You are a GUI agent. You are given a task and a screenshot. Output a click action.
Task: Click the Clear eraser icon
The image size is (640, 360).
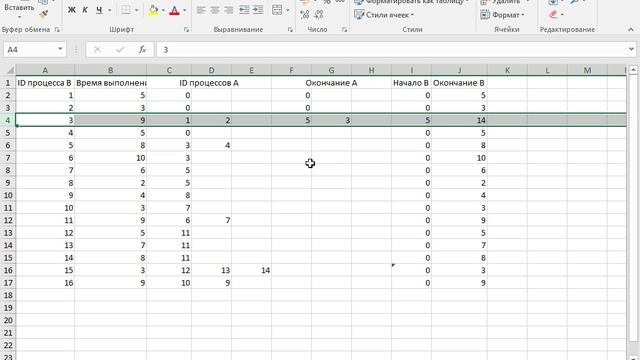pyautogui.click(x=553, y=15)
